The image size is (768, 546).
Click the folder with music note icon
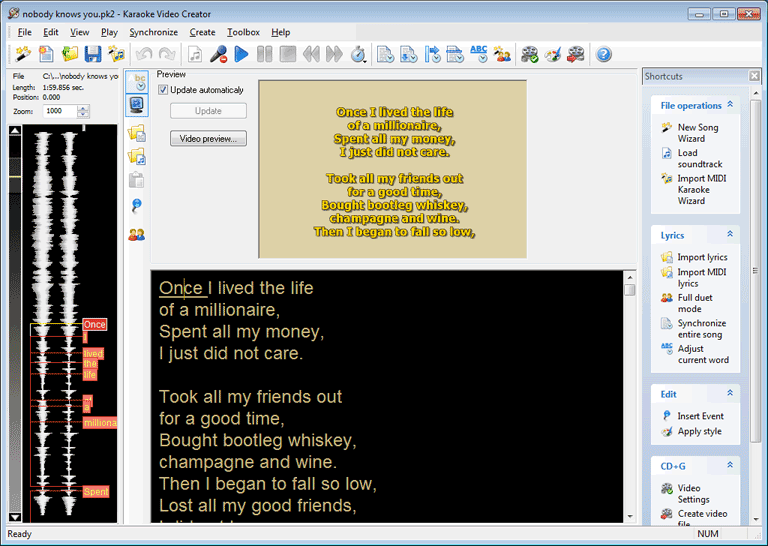point(137,156)
